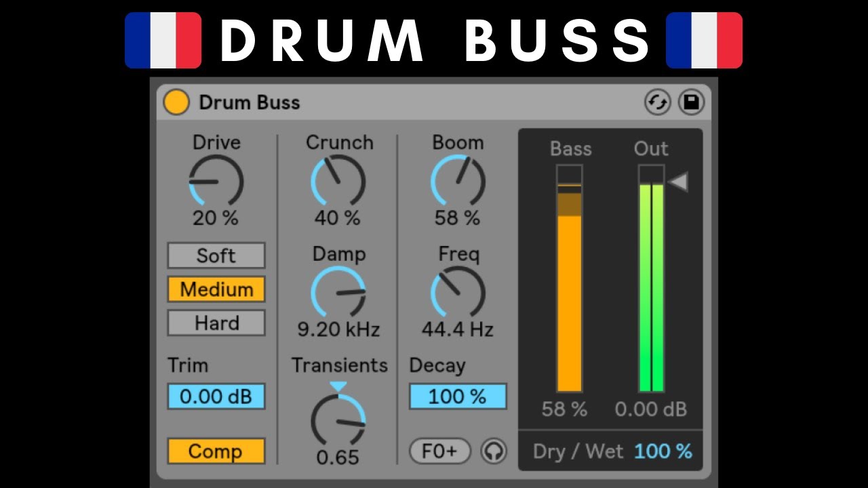Click the Transients label

coord(340,365)
